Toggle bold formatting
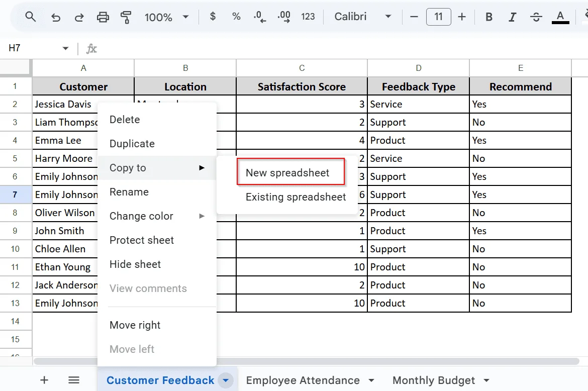 click(489, 17)
